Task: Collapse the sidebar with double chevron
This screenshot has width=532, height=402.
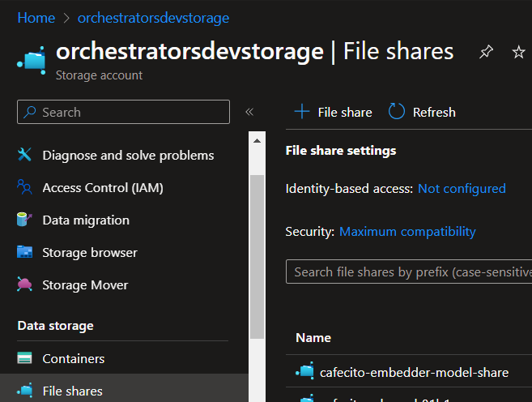Action: [x=249, y=112]
